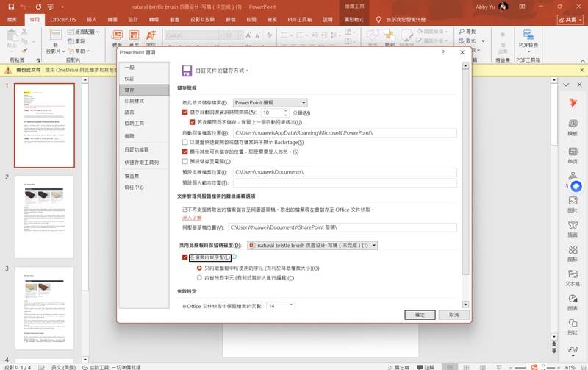
Task: Open the 設計 Design tab
Action: (x=133, y=20)
